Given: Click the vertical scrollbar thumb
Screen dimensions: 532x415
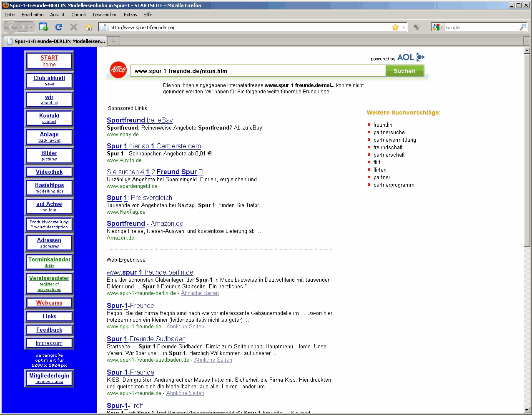Looking at the screenshot, I should point(527,150).
